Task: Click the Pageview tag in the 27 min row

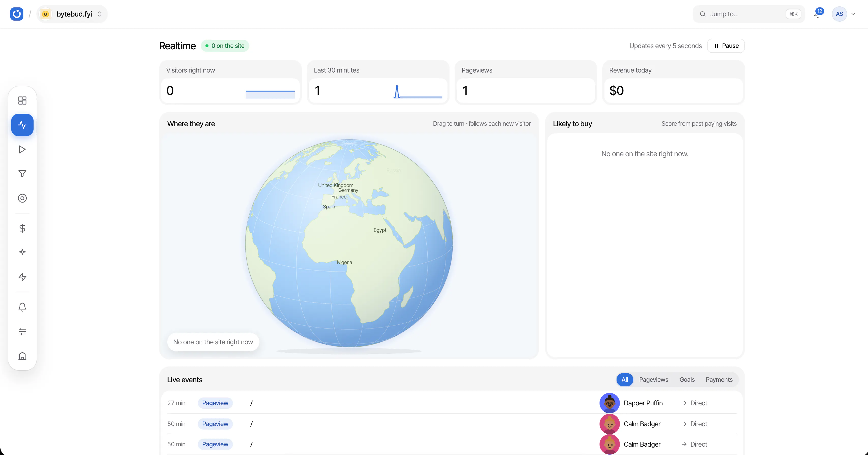Action: click(x=215, y=403)
